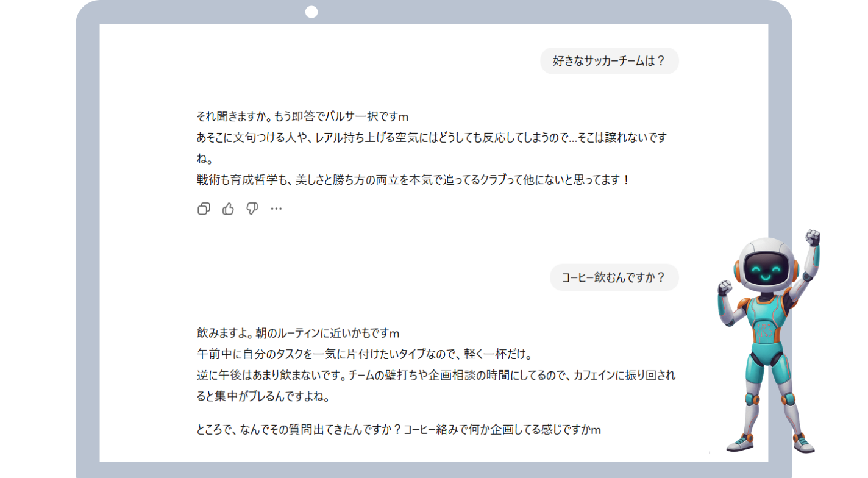Click the laptop webcam dot at top
Viewport: 868px width, 478px height.
click(311, 12)
